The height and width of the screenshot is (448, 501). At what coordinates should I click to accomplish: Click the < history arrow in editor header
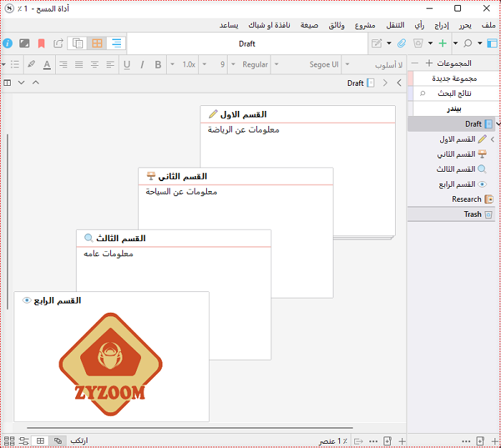[399, 83]
